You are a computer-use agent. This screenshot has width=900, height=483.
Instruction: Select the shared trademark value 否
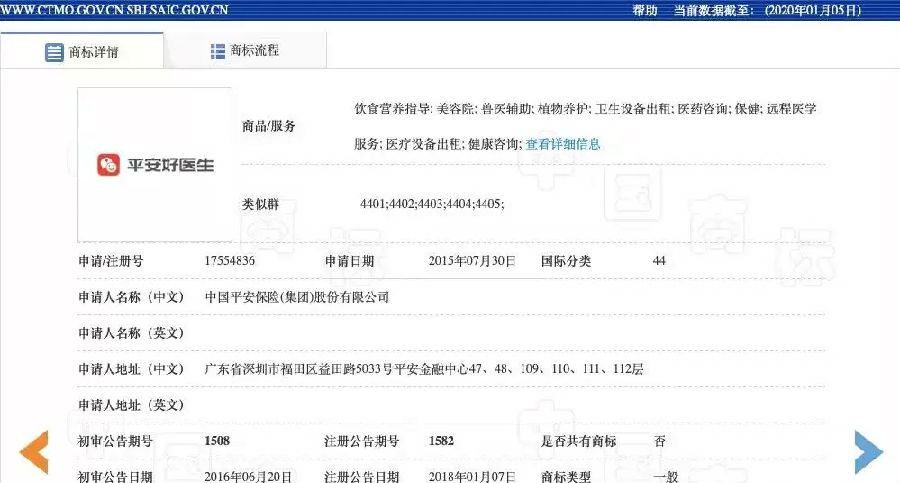(660, 441)
